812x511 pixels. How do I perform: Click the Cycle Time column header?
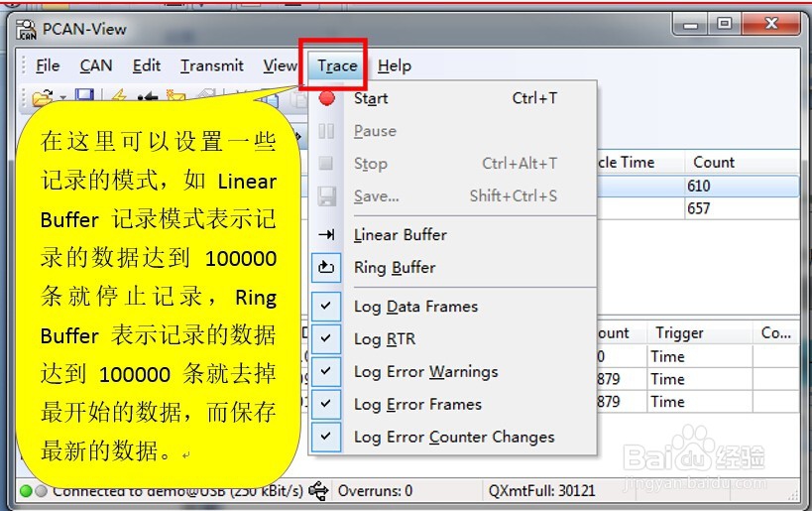click(x=641, y=162)
